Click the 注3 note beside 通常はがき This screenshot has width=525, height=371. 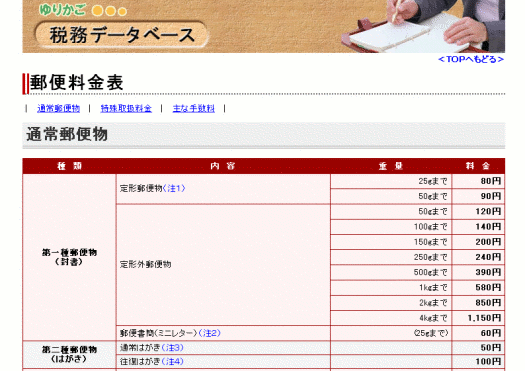coord(173,348)
